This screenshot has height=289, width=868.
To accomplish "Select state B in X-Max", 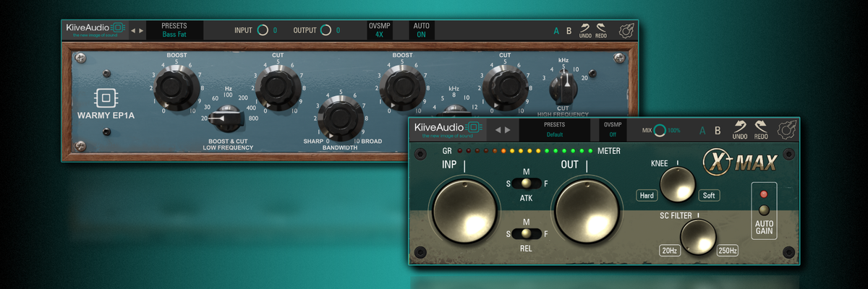I will pyautogui.click(x=718, y=131).
